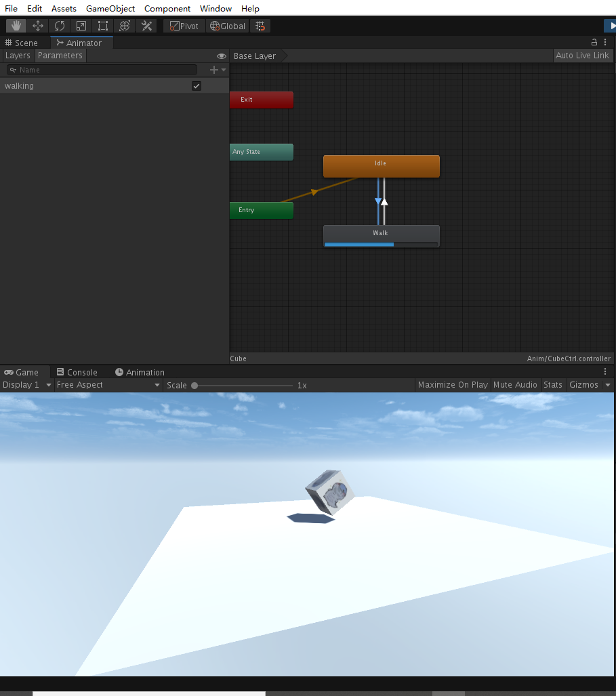Open the Scene tab
This screenshot has width=616, height=696.
pyautogui.click(x=21, y=43)
